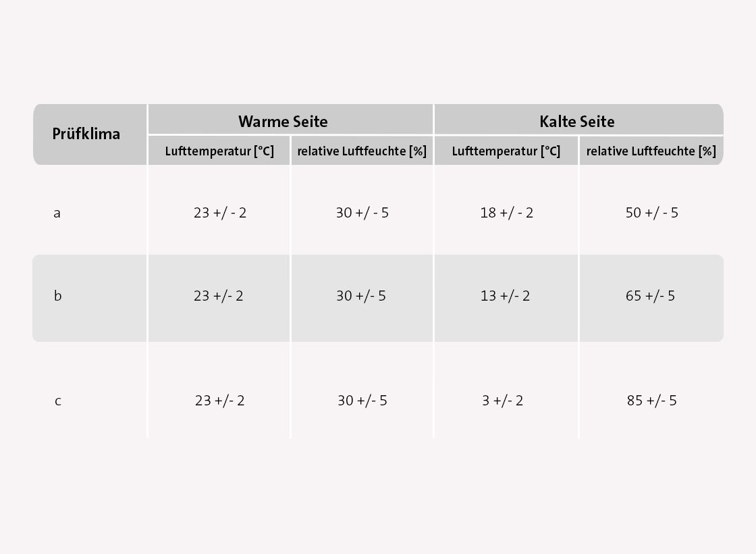Screen dimensions: 756x554
Task: Click relative Luftfeuchte header under Kalte Seite
Action: click(651, 151)
